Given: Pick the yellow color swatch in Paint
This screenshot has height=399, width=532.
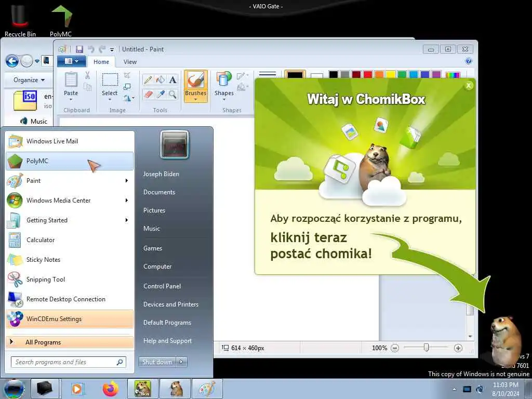Looking at the screenshot, I should [x=391, y=74].
